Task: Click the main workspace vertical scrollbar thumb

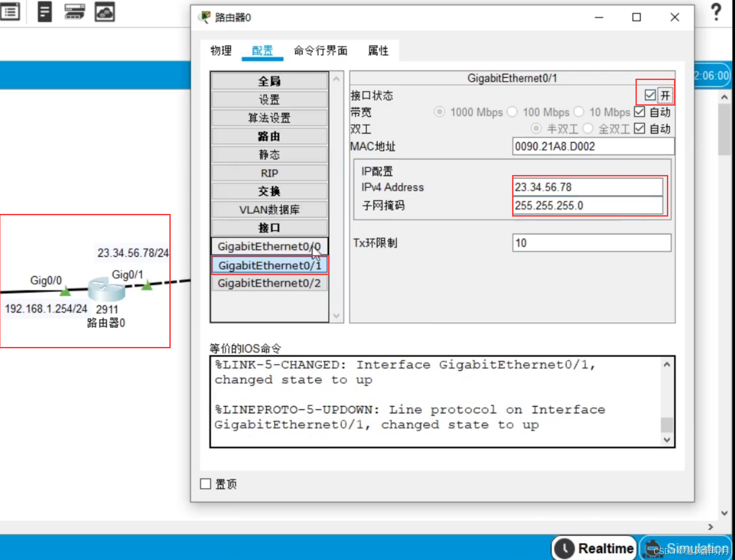Action: tap(724, 130)
